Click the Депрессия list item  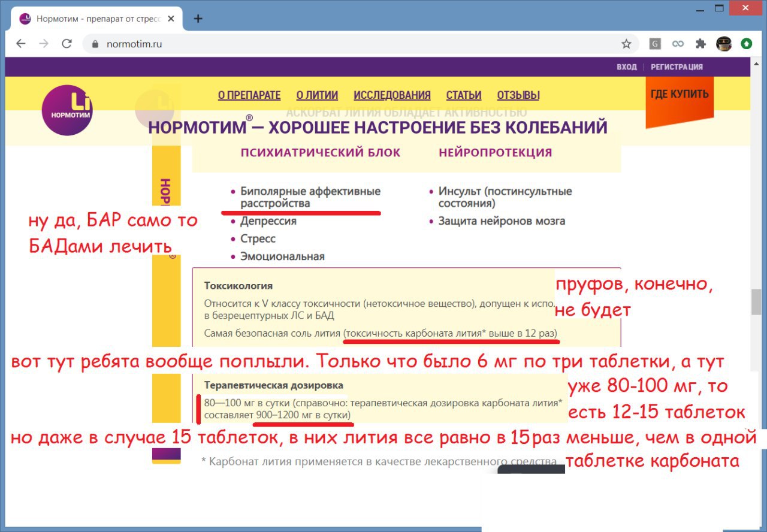[x=268, y=221]
